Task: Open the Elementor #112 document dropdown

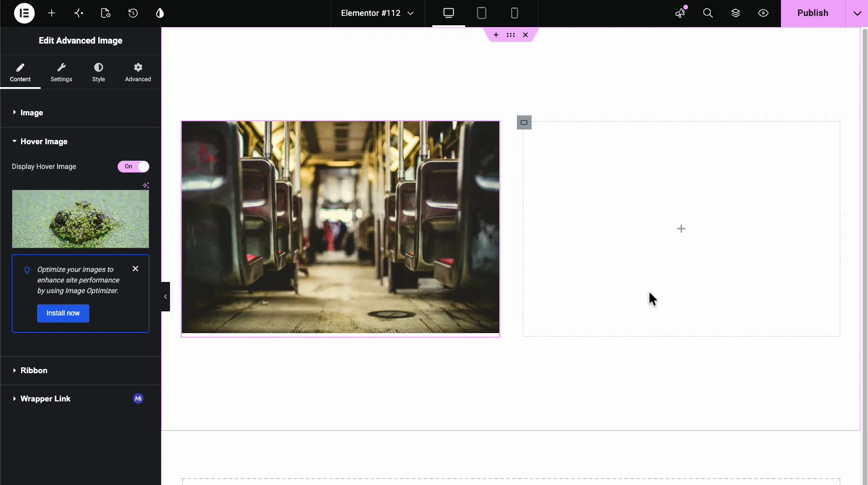Action: (x=377, y=13)
